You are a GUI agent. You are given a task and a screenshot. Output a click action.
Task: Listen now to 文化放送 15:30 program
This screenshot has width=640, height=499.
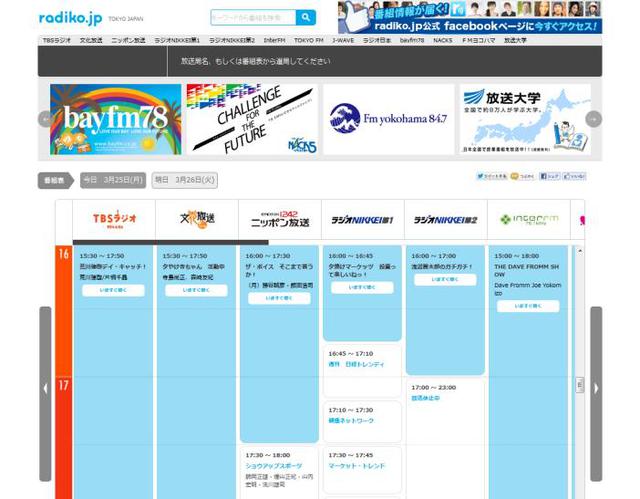click(x=196, y=291)
